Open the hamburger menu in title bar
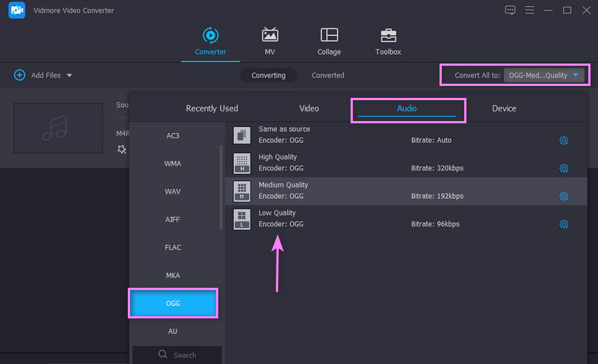Screen dimensions: 598x364 531,10
